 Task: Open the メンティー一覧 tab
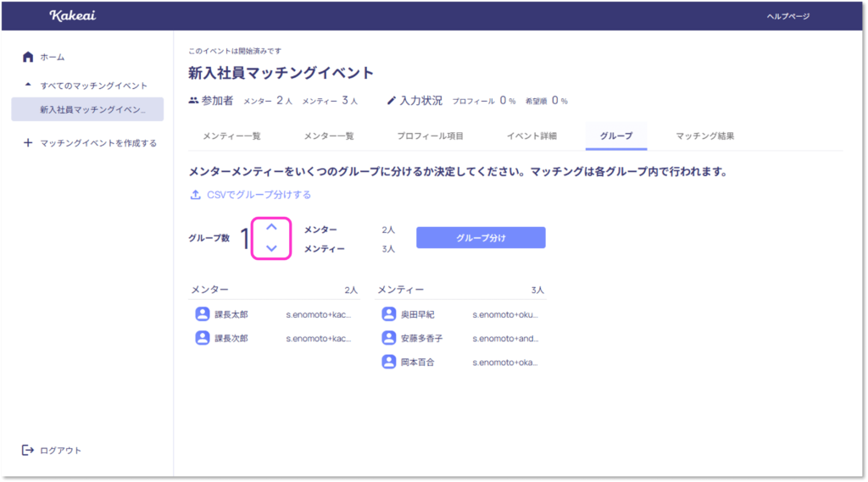pyautogui.click(x=231, y=136)
